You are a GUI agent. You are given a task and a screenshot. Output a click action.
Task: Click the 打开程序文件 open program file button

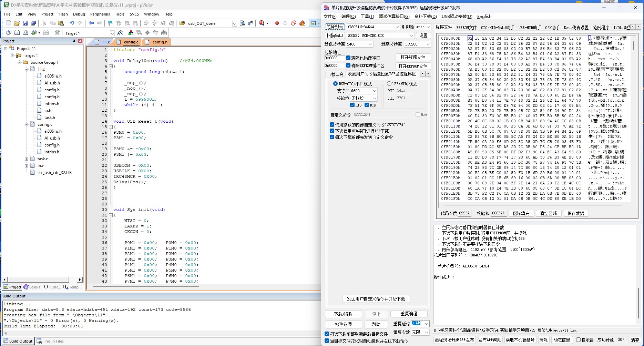413,57
